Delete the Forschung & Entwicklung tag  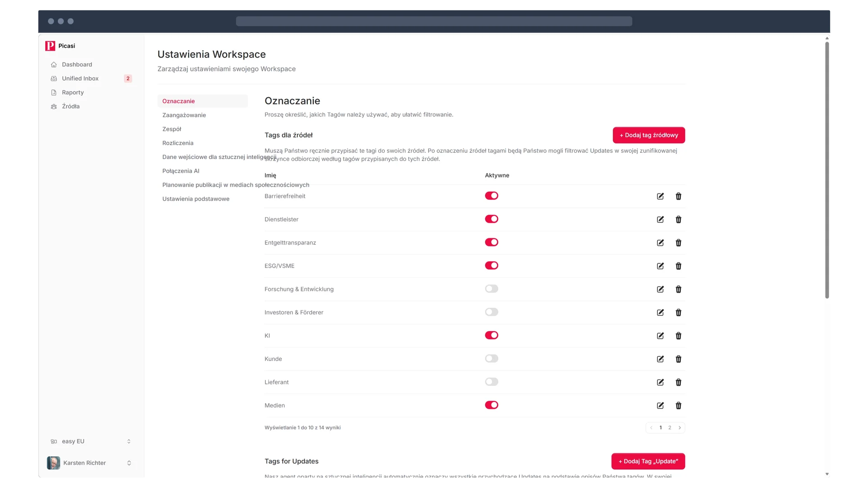coord(678,289)
